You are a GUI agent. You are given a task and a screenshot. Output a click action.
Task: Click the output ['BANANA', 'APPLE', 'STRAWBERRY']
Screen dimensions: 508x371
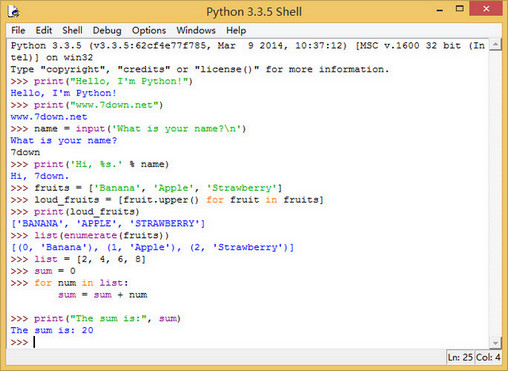108,224
